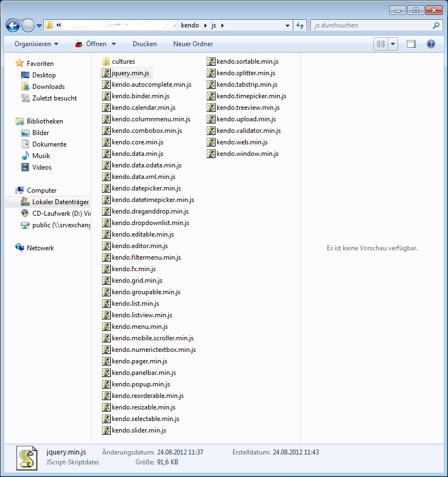Image resolution: width=448 pixels, height=477 pixels.
Task: Select file name kendo.columnmenu.min.js
Action: tap(151, 119)
